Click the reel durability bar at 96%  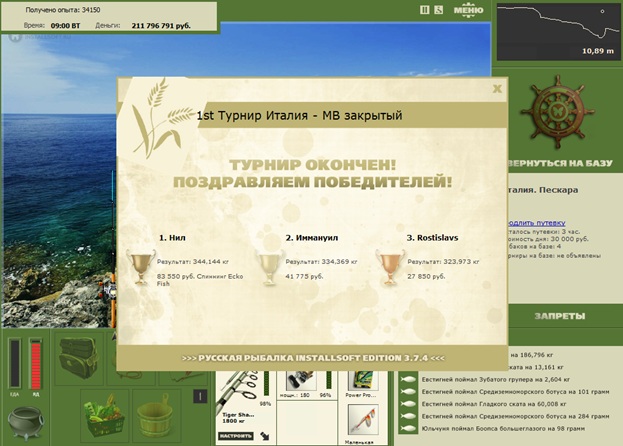click(x=329, y=380)
